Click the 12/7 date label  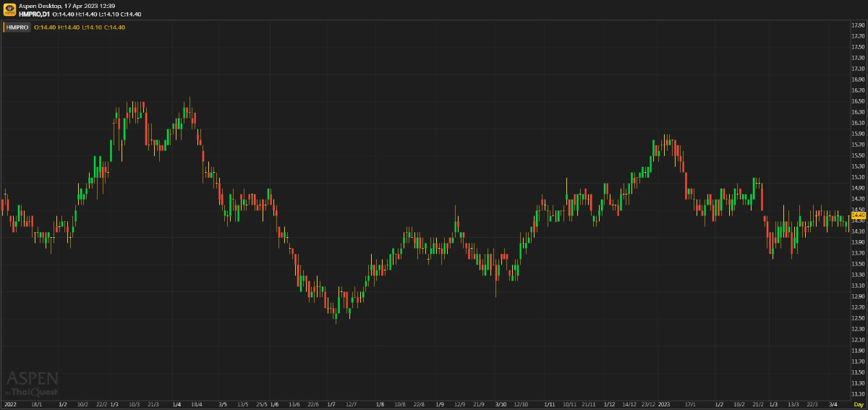[x=351, y=404]
